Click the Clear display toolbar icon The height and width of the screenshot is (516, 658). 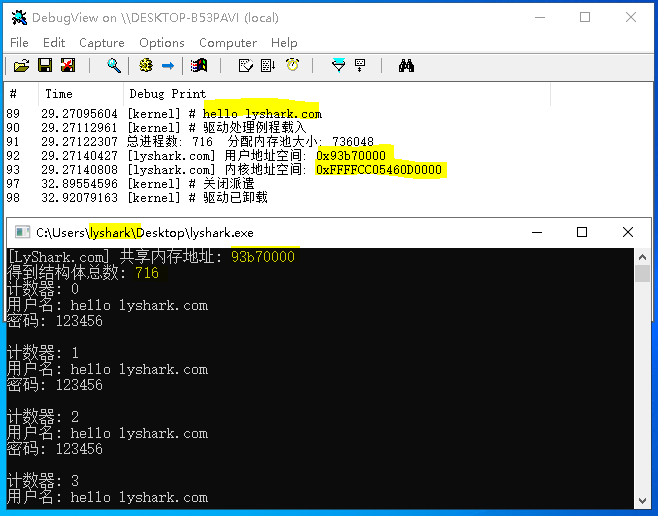tap(245, 65)
